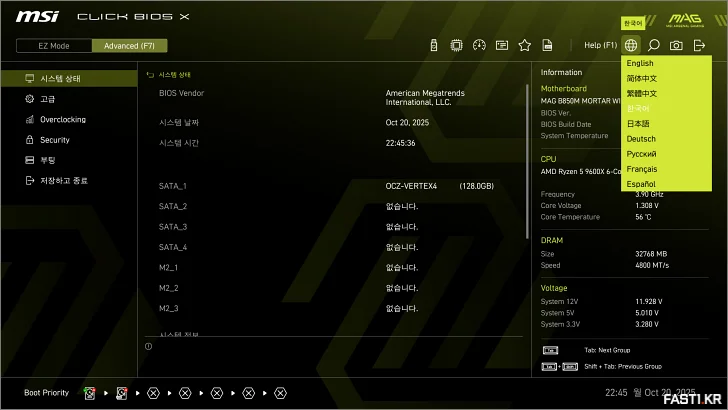The width and height of the screenshot is (728, 410).
Task: Open 시스템 상태 sidebar menu
Action: click(x=69, y=78)
